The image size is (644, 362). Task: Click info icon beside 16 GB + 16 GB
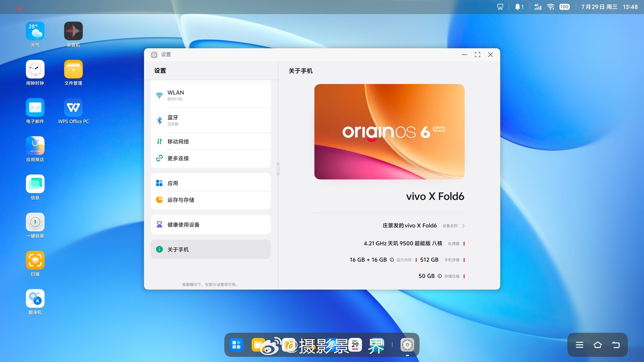tap(392, 260)
